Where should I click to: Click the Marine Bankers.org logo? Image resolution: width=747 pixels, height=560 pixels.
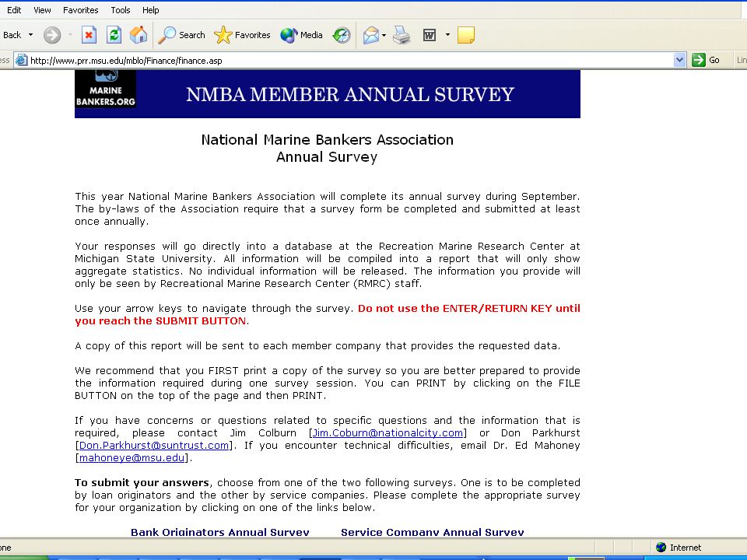tap(105, 89)
